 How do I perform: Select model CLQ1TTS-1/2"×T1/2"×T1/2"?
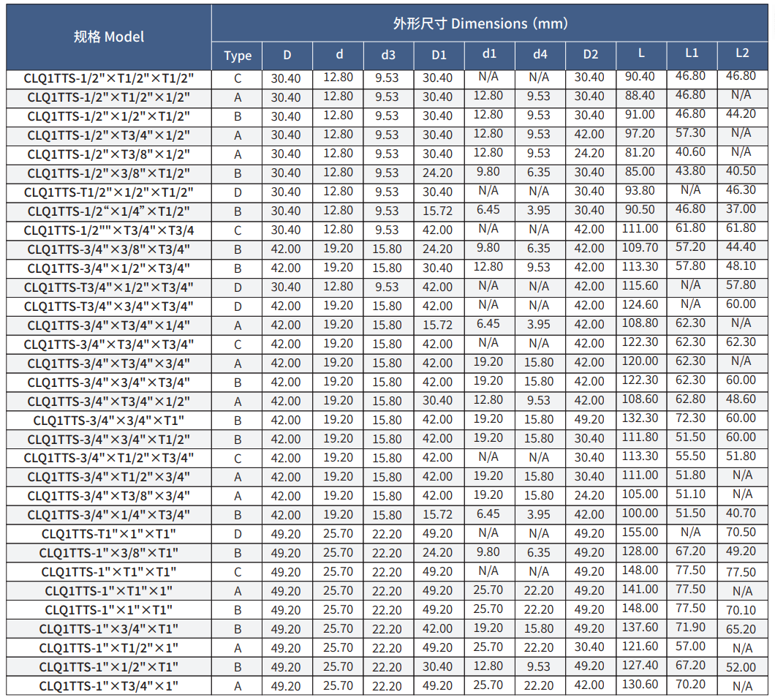(109, 78)
